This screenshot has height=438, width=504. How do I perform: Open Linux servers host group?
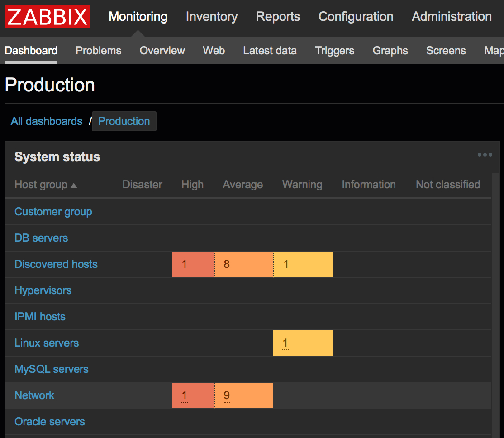coord(47,343)
